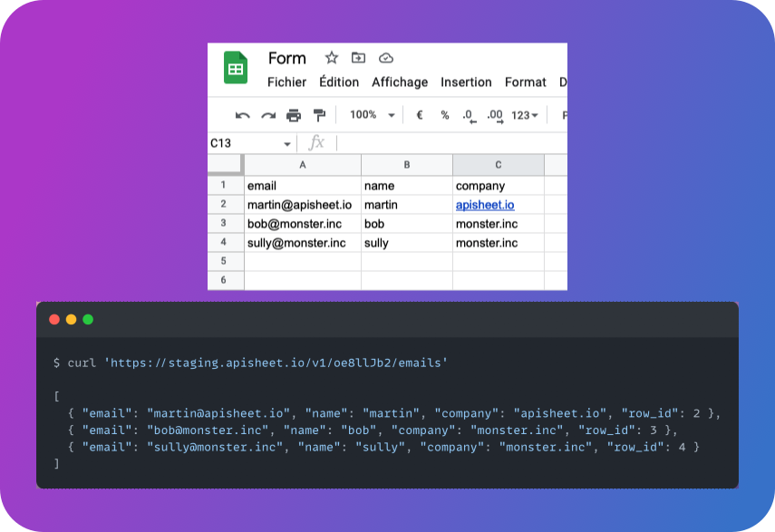Select cell 'sully@monster.inc'
This screenshot has width=775, height=532.
(x=303, y=243)
